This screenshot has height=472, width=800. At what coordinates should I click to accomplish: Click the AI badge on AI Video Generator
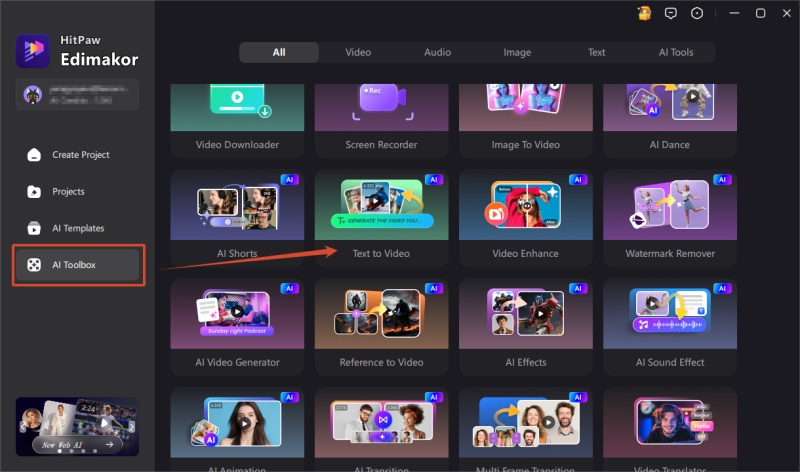click(x=289, y=288)
